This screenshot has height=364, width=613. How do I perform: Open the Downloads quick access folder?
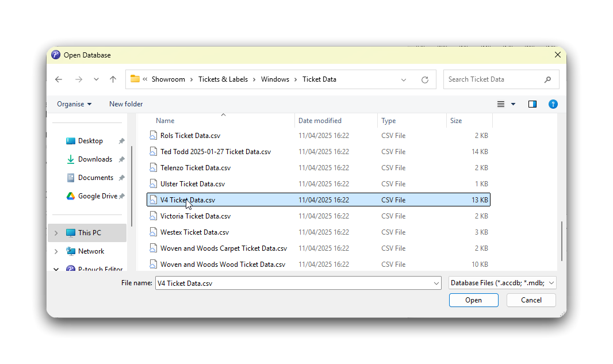click(95, 159)
